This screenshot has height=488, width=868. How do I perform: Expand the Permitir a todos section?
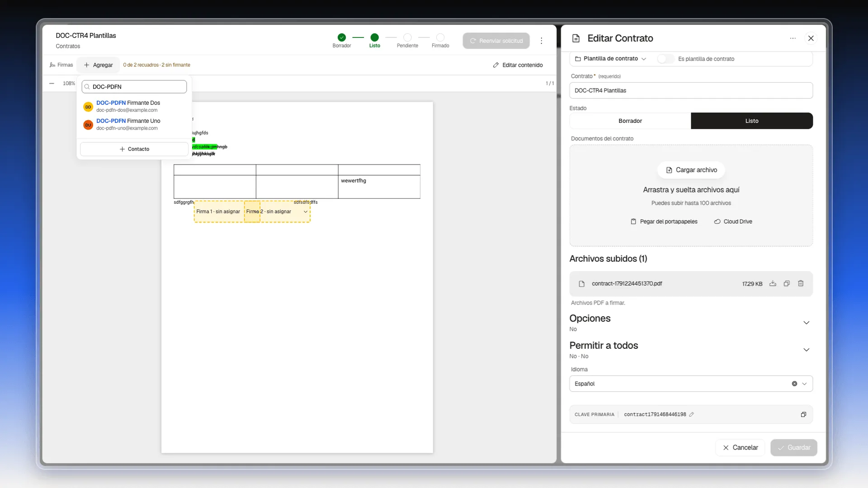(806, 350)
